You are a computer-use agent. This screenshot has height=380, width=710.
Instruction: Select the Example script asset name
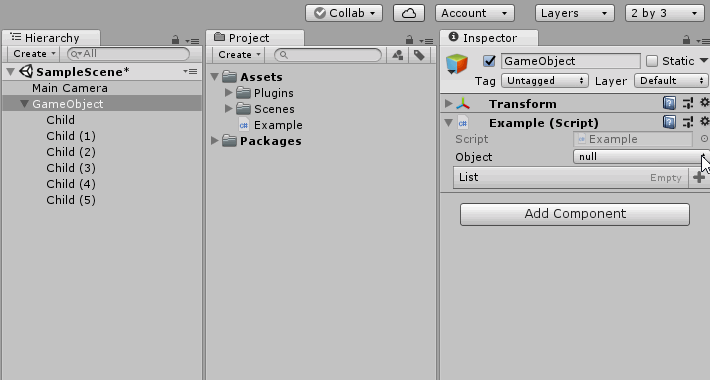tap(278, 125)
